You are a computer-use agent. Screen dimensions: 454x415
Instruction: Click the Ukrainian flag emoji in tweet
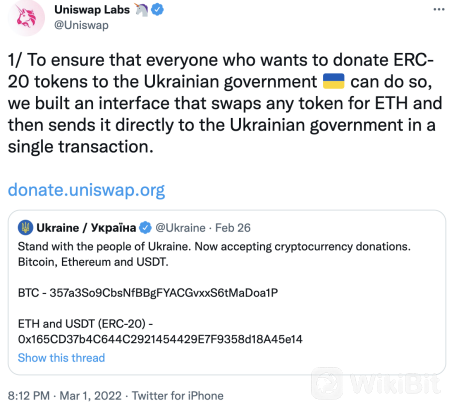click(334, 81)
